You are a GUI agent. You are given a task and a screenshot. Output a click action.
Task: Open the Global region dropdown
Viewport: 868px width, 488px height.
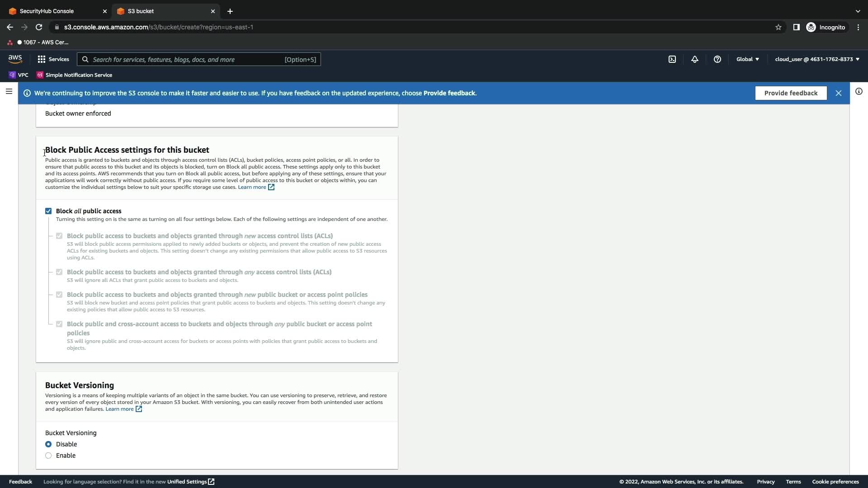pos(747,59)
